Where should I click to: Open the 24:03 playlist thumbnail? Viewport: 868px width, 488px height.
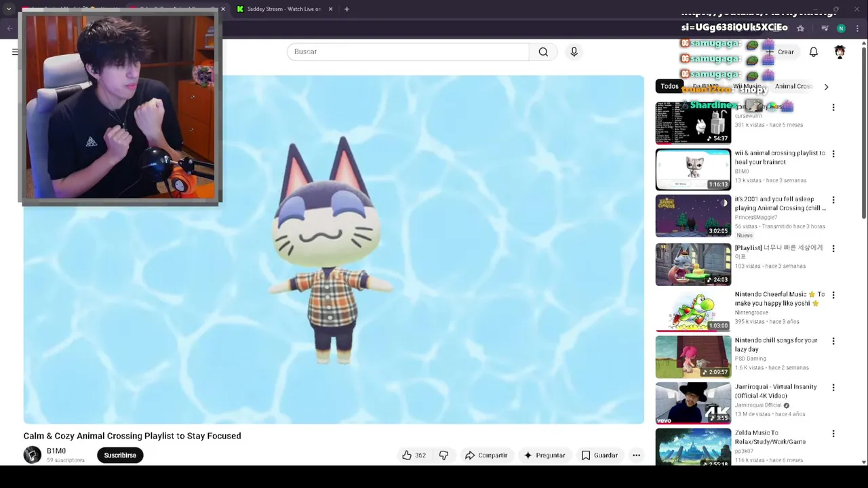pyautogui.click(x=693, y=264)
